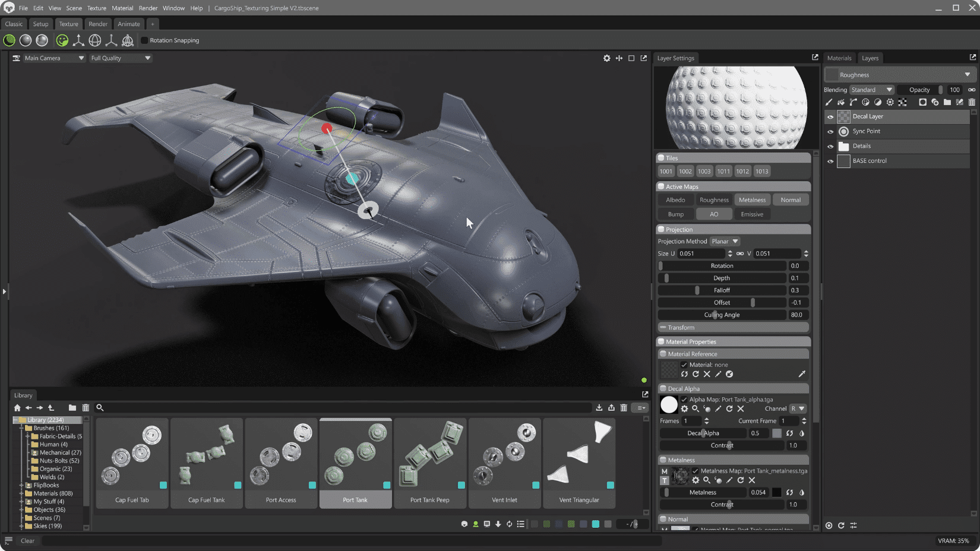Select the Vent Inlet thumbnail in the Library
Image resolution: width=980 pixels, height=551 pixels.
click(504, 463)
